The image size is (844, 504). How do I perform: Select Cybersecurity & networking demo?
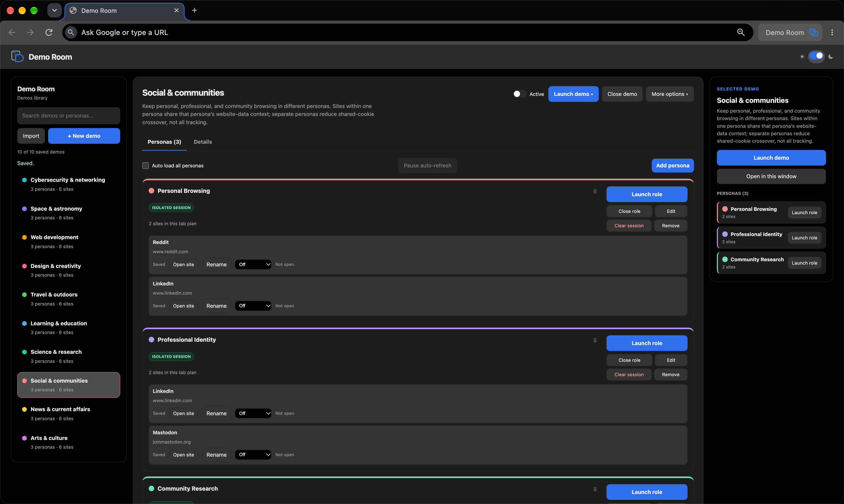click(x=69, y=184)
